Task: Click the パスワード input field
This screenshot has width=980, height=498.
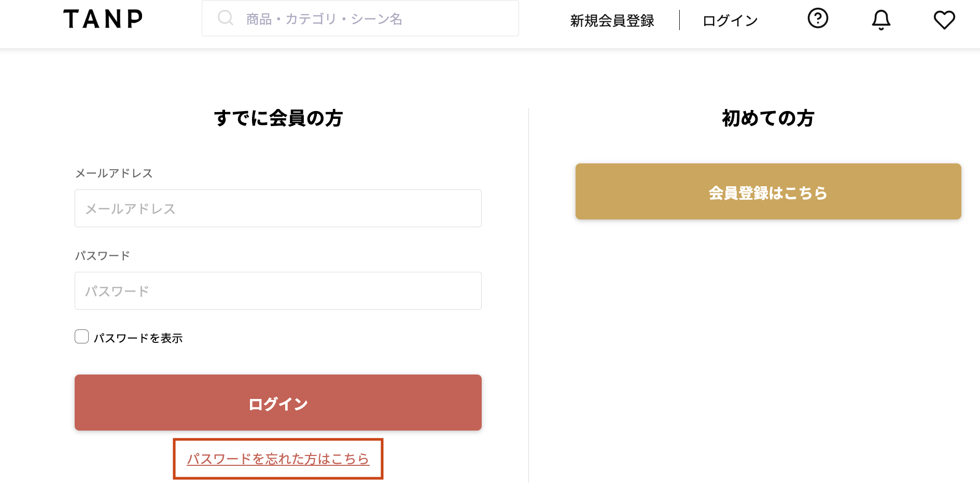Action: tap(278, 290)
